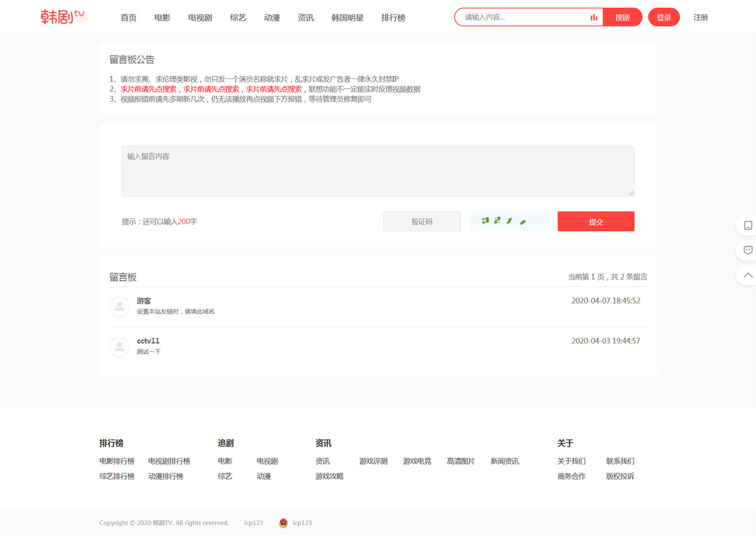Click the username cctv11

tap(148, 341)
